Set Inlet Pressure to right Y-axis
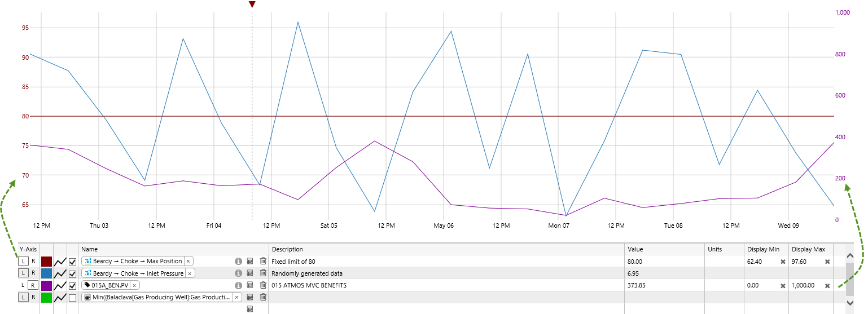 pos(33,273)
